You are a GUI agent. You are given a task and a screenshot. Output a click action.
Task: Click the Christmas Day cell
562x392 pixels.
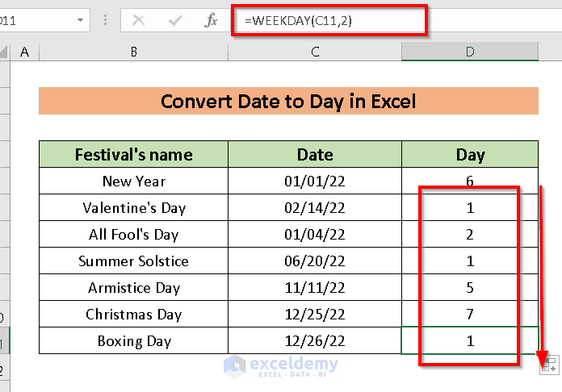(133, 315)
